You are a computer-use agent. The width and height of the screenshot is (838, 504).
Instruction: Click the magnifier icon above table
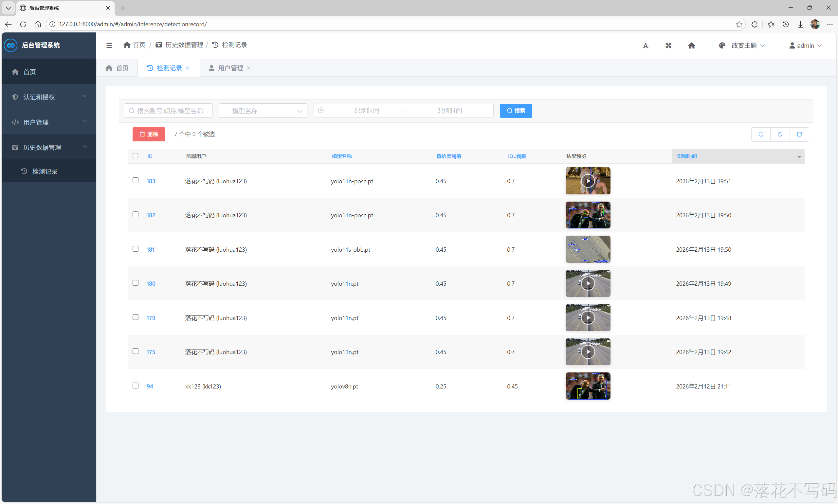[x=761, y=135]
